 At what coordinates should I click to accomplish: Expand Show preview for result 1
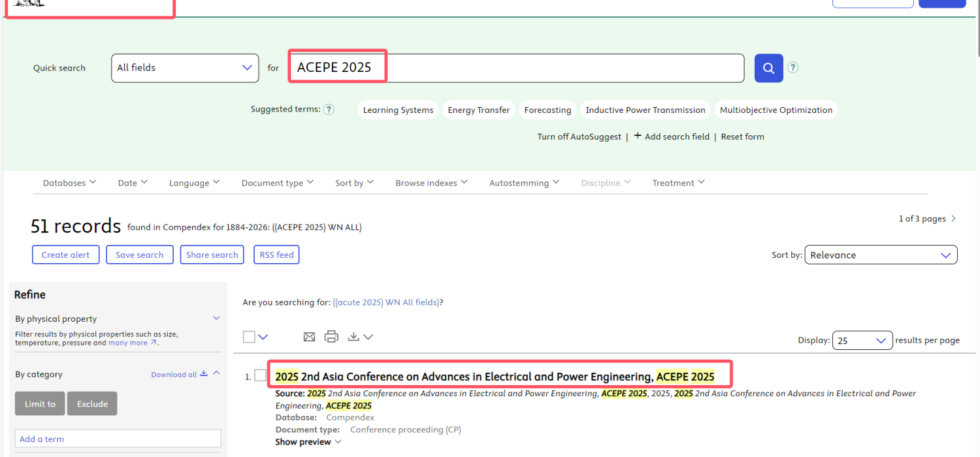coord(308,442)
